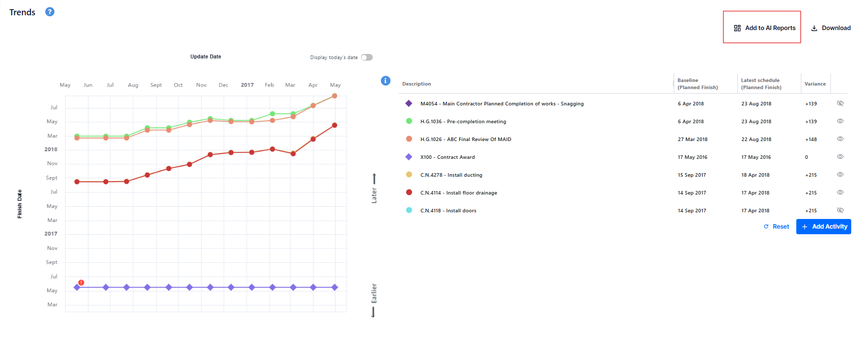Click the Earlier direction label
This screenshot has width=868, height=360.
[374, 293]
